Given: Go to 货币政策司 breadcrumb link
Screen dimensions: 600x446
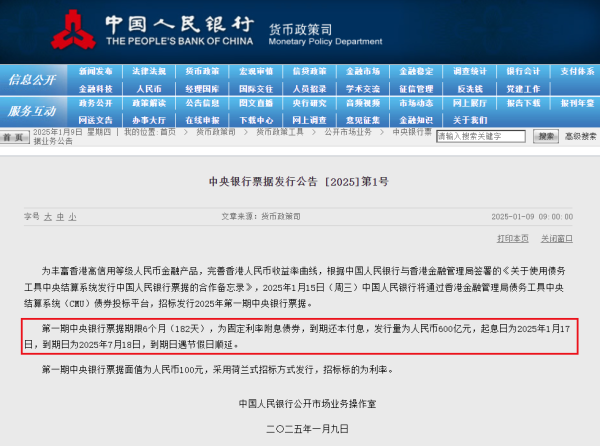Looking at the screenshot, I should [216, 132].
